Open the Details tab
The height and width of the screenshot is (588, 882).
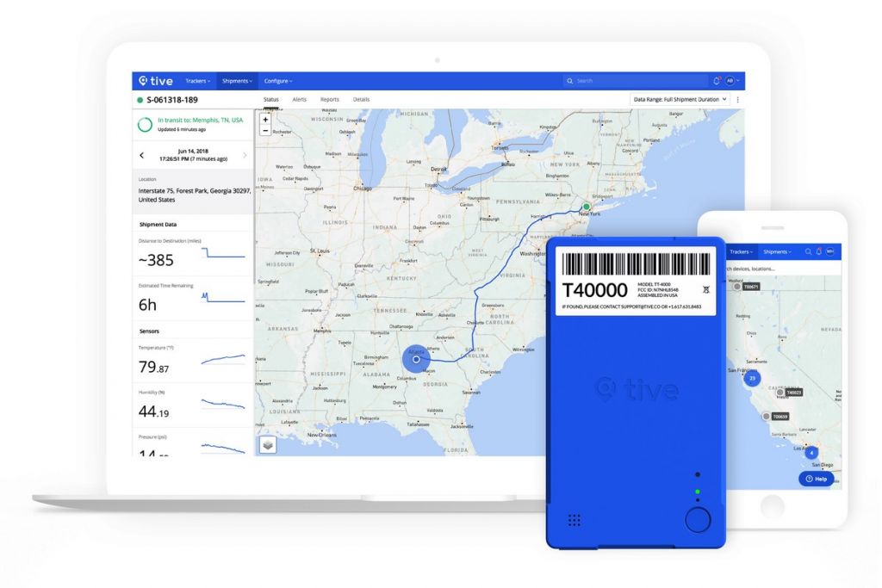tap(361, 100)
